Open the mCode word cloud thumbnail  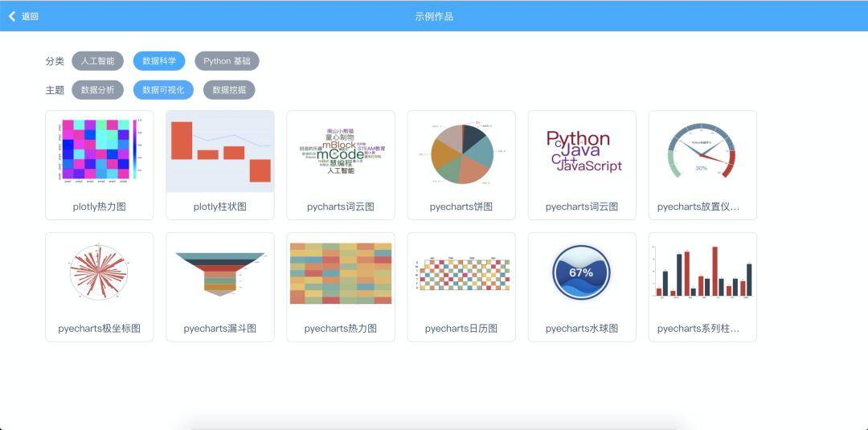[341, 151]
